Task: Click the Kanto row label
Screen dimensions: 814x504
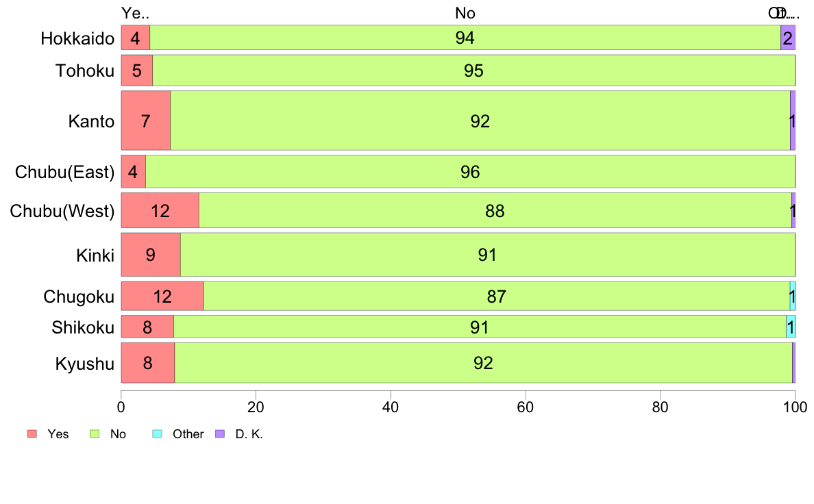Action: pyautogui.click(x=91, y=121)
